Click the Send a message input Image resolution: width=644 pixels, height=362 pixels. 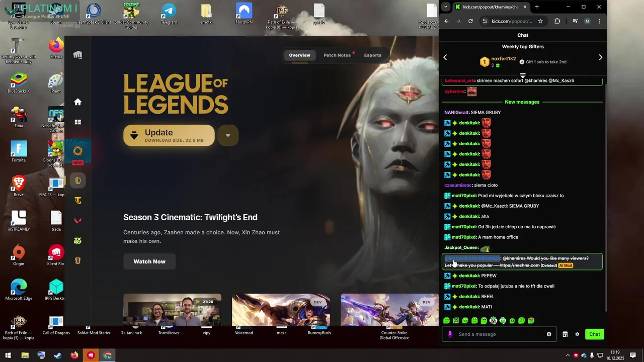500,334
